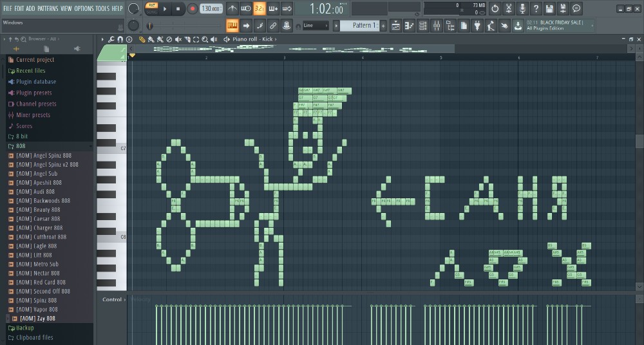This screenshot has height=345, width=644.
Task: Click the undo history icon
Action: click(x=495, y=8)
